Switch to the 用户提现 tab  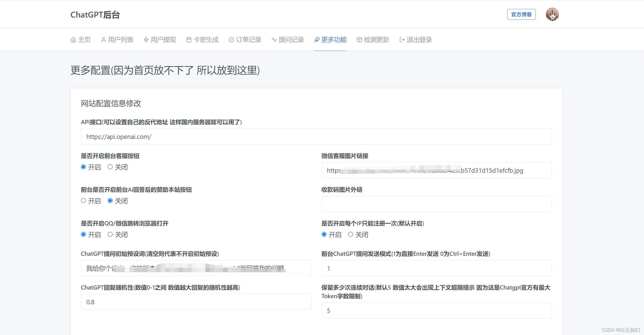pyautogui.click(x=160, y=40)
